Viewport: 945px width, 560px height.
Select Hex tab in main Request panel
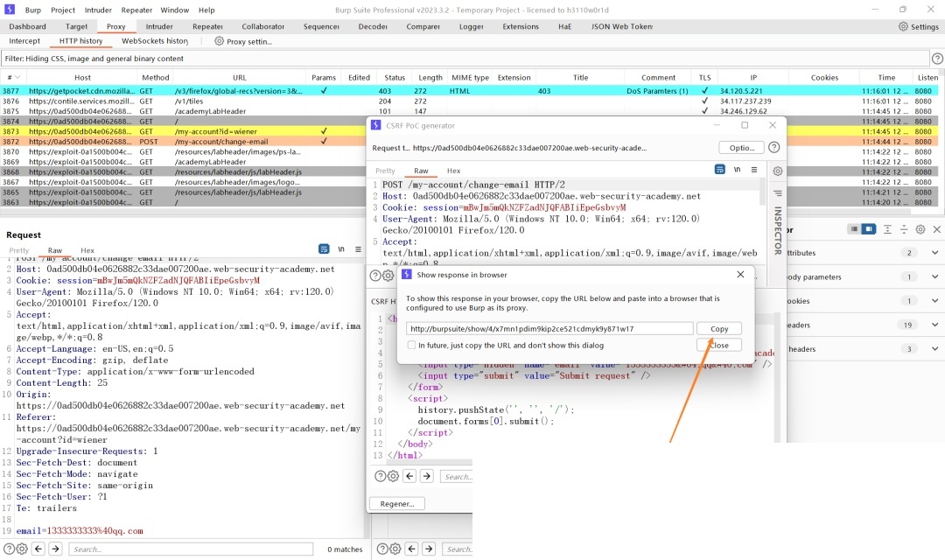click(87, 250)
